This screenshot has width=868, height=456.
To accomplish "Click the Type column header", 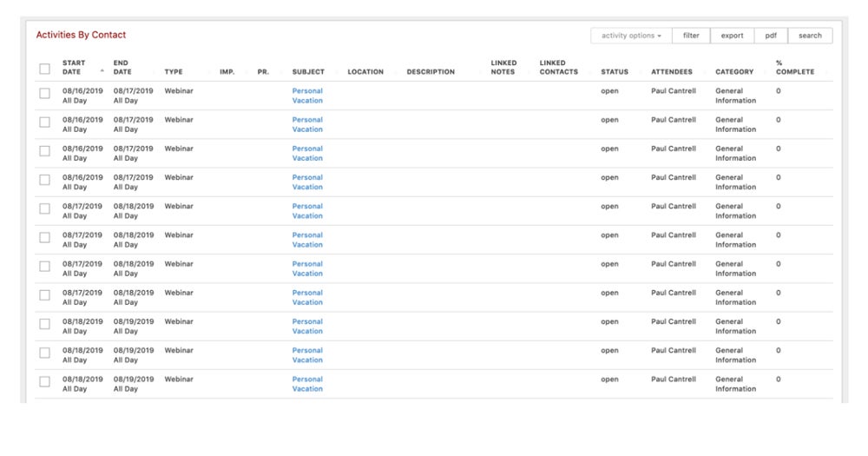I will click(174, 72).
